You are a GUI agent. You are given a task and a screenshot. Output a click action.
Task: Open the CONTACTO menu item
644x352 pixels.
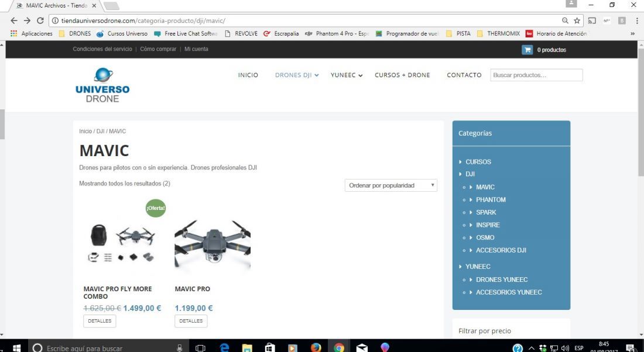(x=464, y=75)
